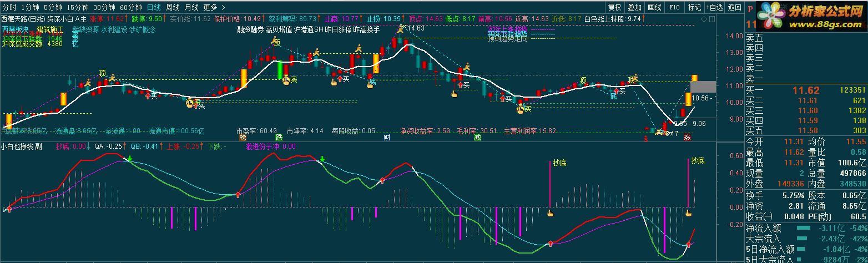Select the 30分钟 period tab
868x263 pixels.
104,8
